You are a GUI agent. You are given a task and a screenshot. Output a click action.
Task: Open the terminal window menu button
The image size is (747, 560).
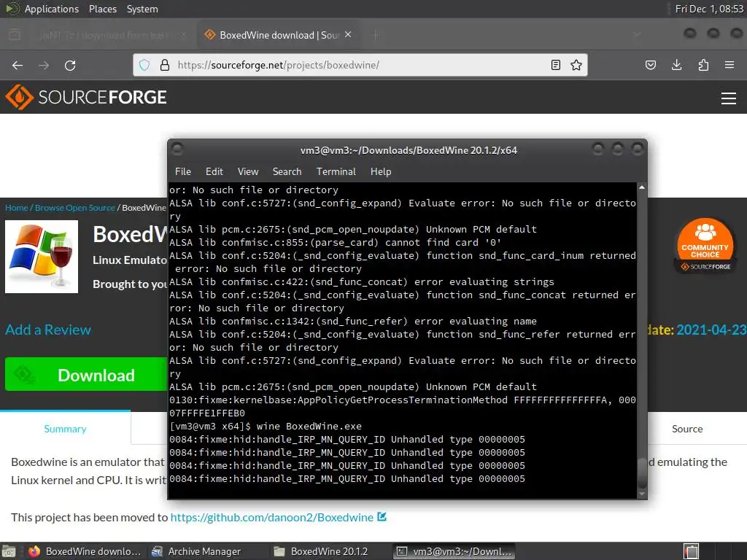pyautogui.click(x=177, y=149)
